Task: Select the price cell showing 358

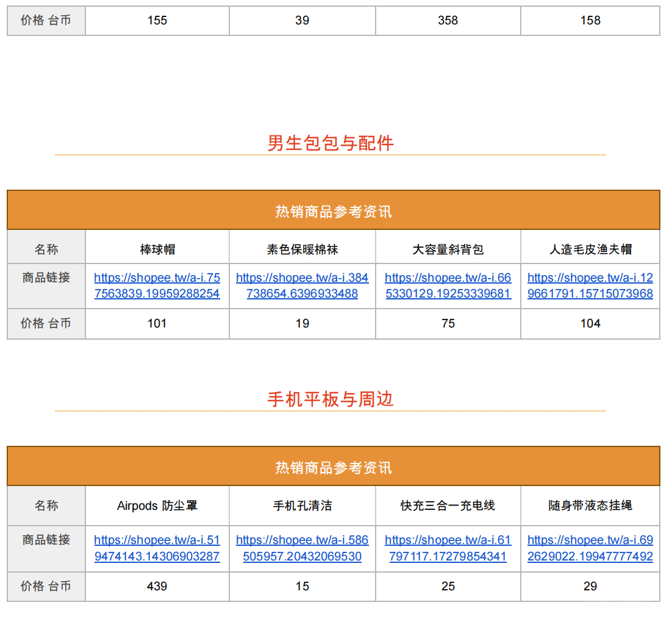Action: pos(447,20)
